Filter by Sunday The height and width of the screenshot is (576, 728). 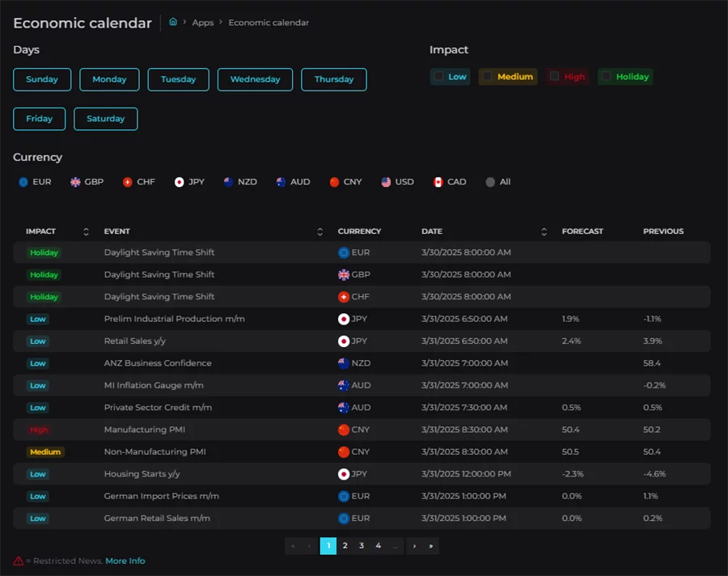pyautogui.click(x=42, y=79)
